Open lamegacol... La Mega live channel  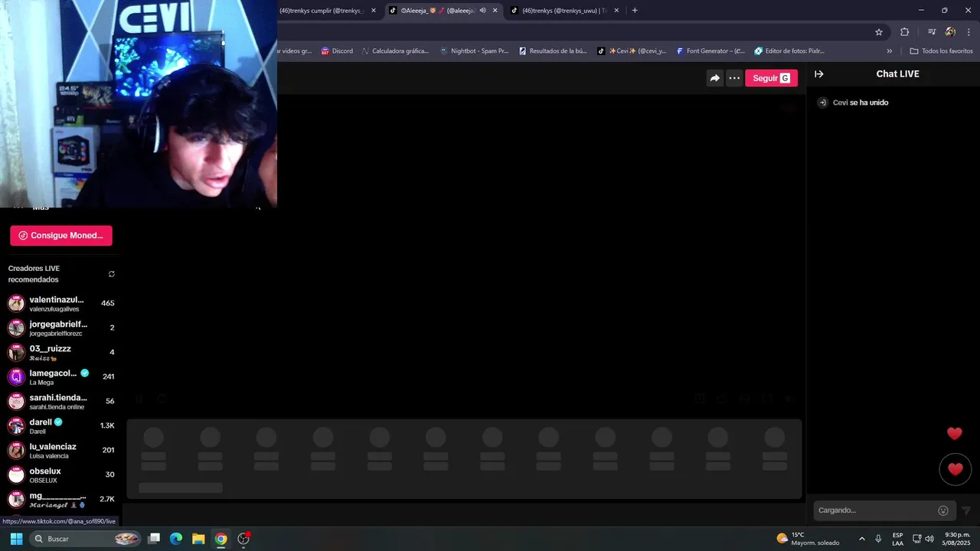coord(61,377)
